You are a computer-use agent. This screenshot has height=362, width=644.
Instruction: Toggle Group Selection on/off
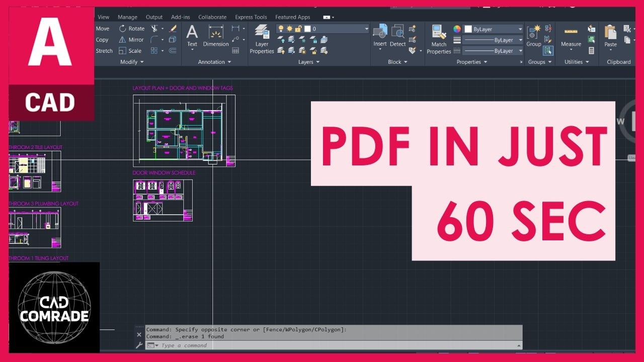click(548, 51)
